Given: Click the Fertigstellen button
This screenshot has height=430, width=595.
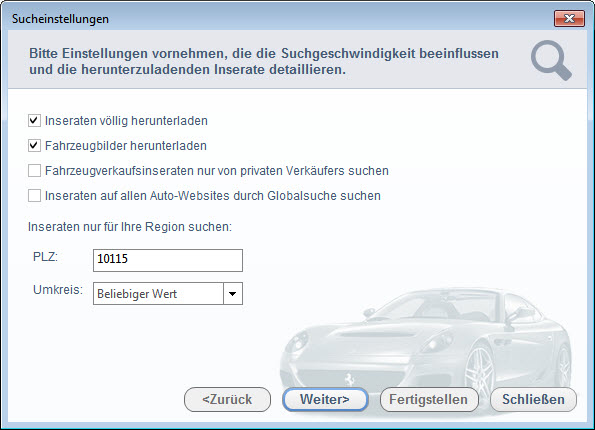Looking at the screenshot, I should [x=429, y=399].
